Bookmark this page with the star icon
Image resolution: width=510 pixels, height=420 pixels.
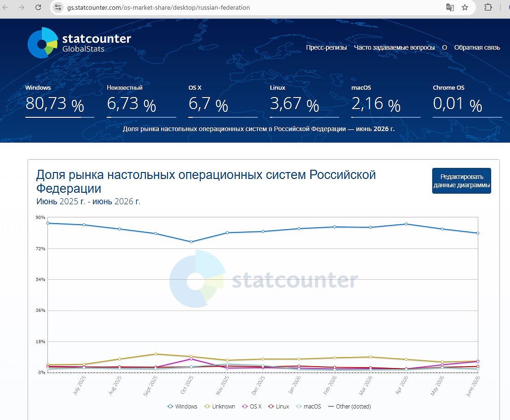465,7
